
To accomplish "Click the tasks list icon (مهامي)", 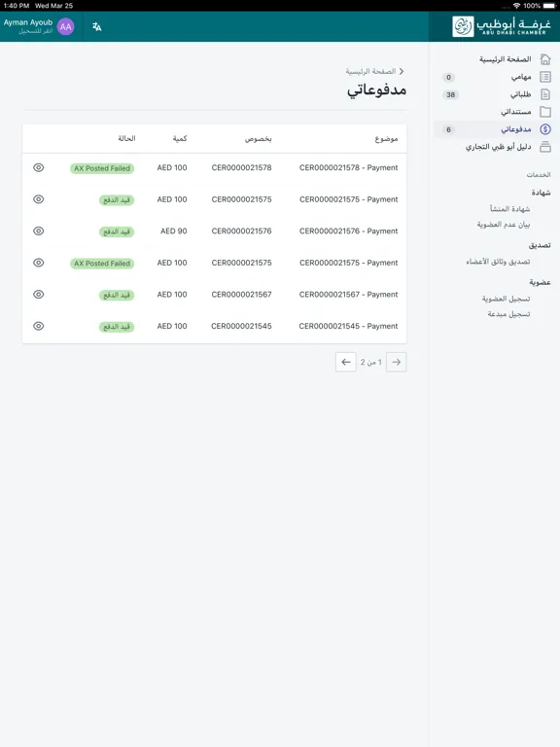I will coord(545,77).
